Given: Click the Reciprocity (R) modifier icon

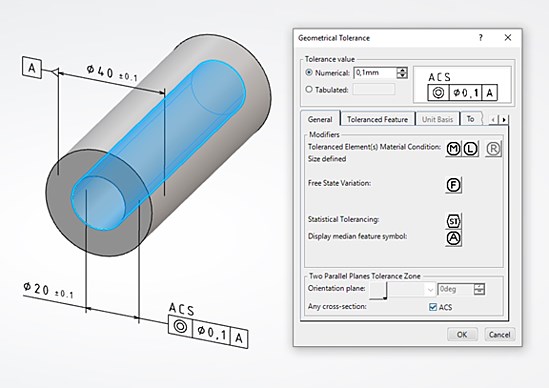Looking at the screenshot, I should click(493, 149).
